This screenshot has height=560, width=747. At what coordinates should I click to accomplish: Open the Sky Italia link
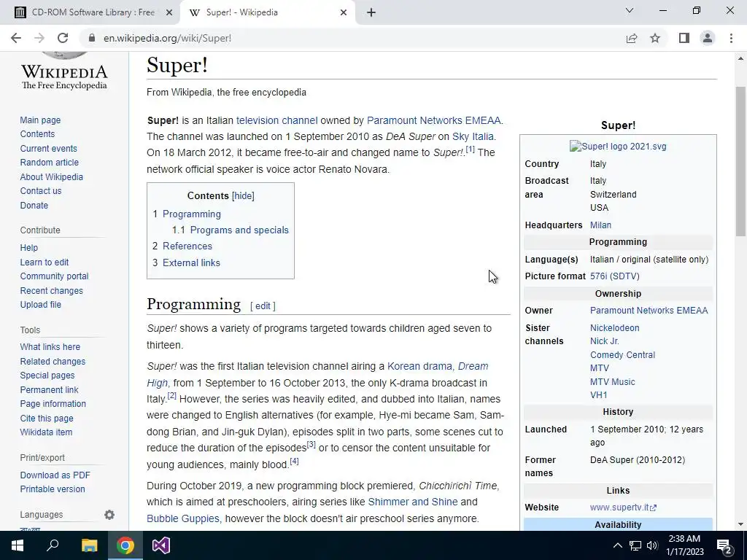[473, 136]
